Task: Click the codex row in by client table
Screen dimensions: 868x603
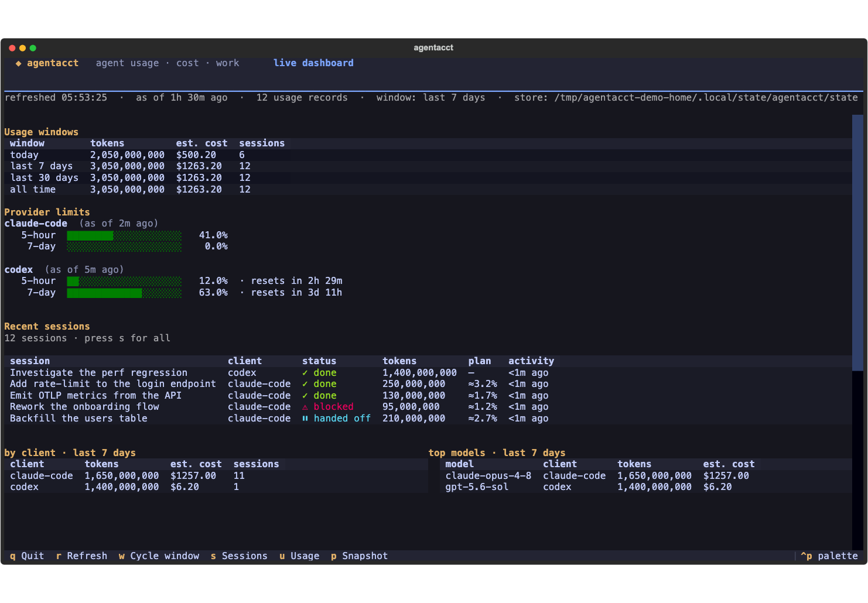Action: click(x=216, y=487)
